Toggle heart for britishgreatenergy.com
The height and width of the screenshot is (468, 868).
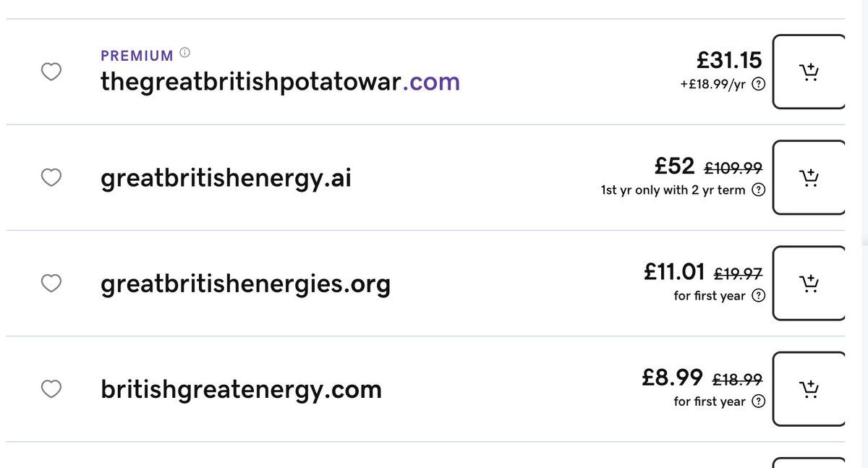[51, 389]
